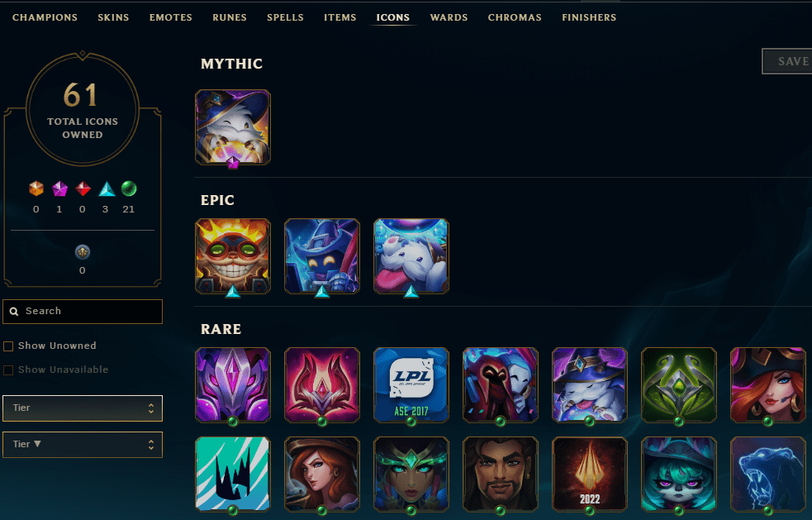The width and height of the screenshot is (812, 520).
Task: Switch to the Skins tab
Action: [113, 17]
